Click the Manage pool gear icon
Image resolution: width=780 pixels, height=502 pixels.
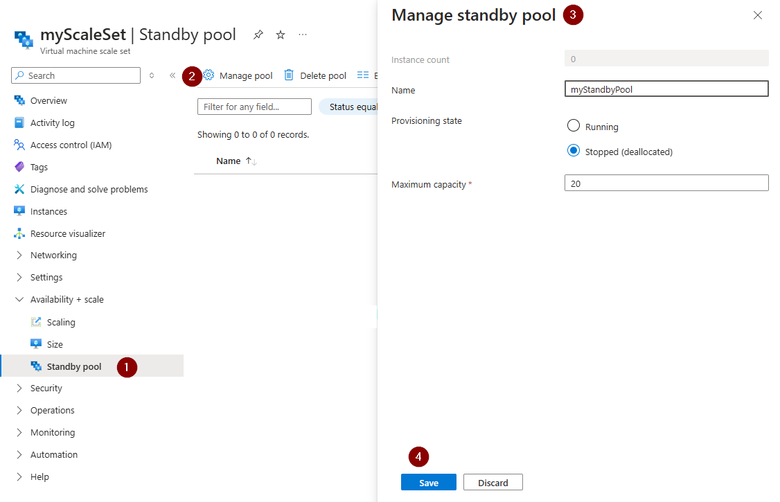(208, 75)
